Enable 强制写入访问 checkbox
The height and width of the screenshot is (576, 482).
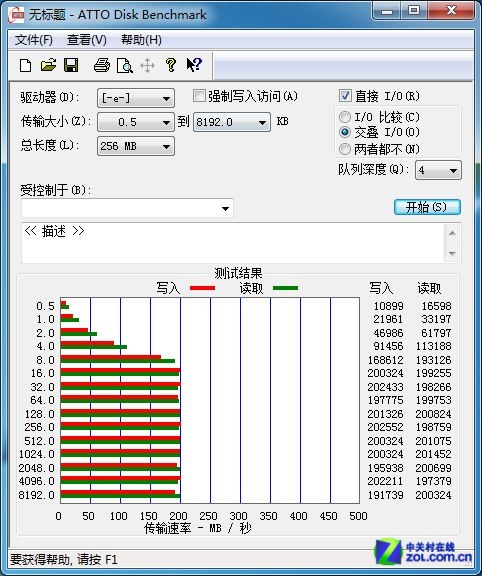[199, 96]
